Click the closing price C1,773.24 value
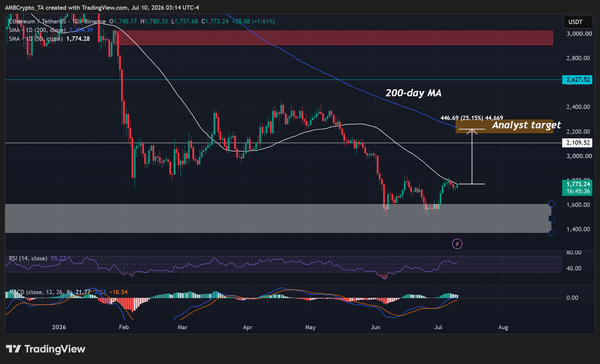Screen dimensions: 600x364 coord(215,21)
